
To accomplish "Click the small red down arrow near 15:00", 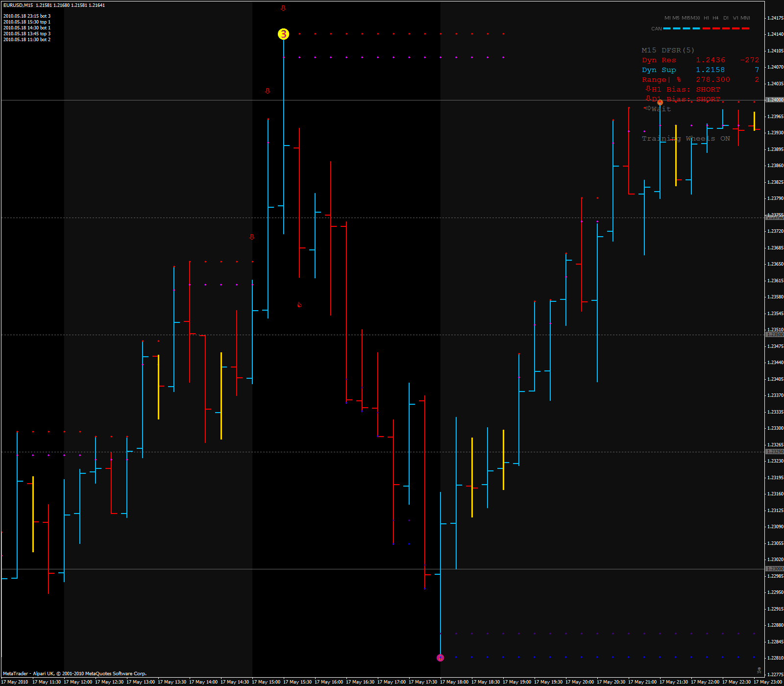I will [x=268, y=91].
